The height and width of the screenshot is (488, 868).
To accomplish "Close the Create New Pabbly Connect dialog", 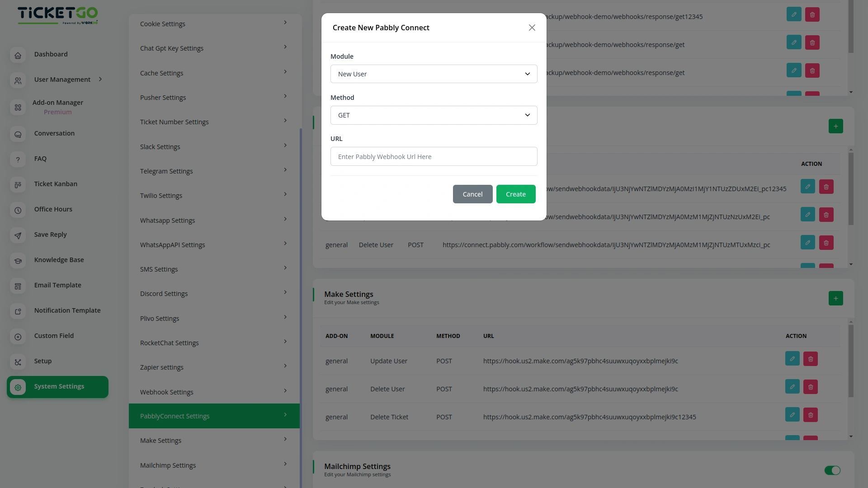I will (x=532, y=28).
